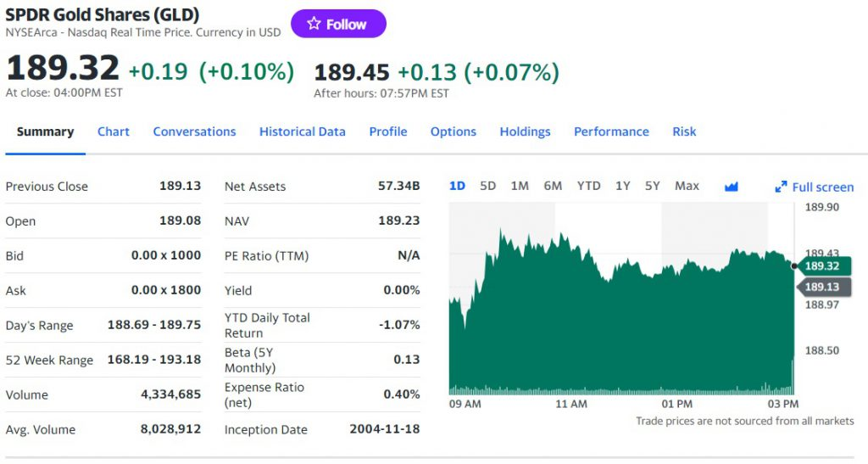868x464 pixels.
Task: View the Holdings tab
Action: (525, 131)
